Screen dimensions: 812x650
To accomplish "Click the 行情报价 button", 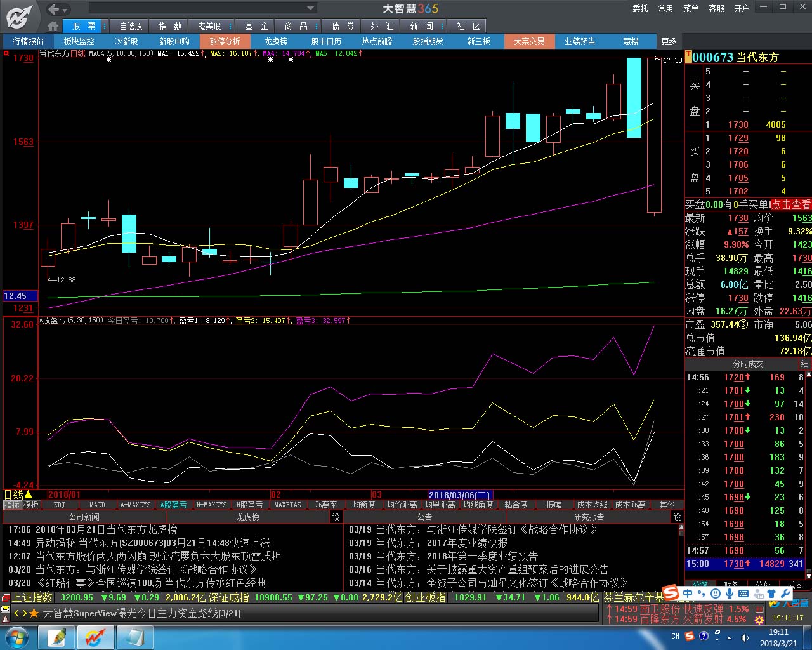I will [29, 41].
